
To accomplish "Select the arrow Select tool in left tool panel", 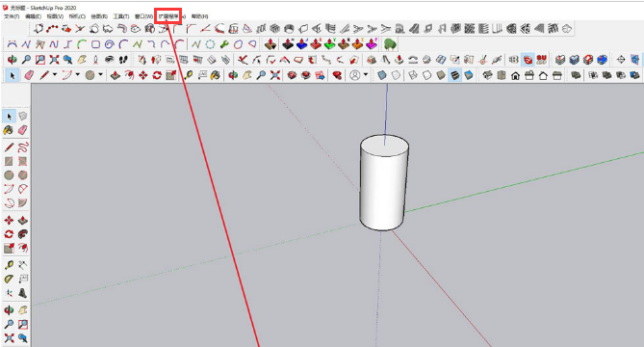I will 9,117.
